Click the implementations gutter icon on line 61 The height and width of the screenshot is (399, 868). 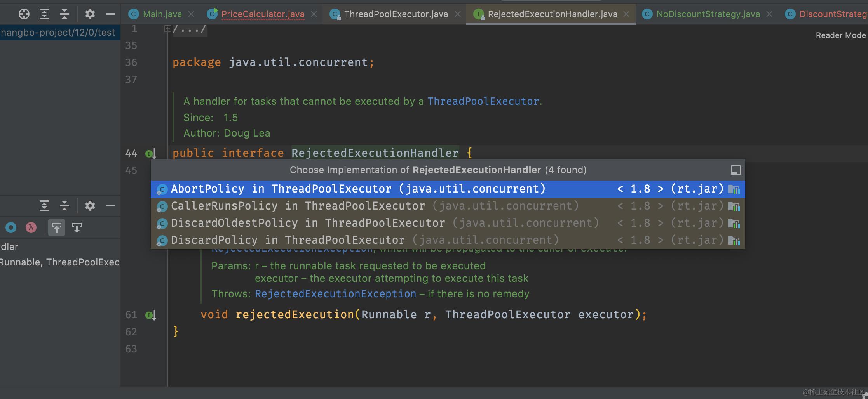click(150, 315)
